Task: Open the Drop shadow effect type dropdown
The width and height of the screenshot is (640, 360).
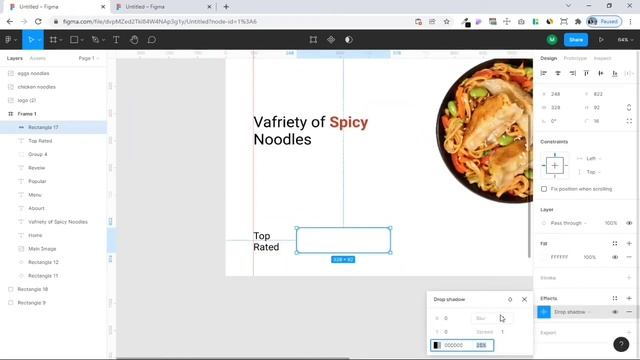Action: [572, 312]
